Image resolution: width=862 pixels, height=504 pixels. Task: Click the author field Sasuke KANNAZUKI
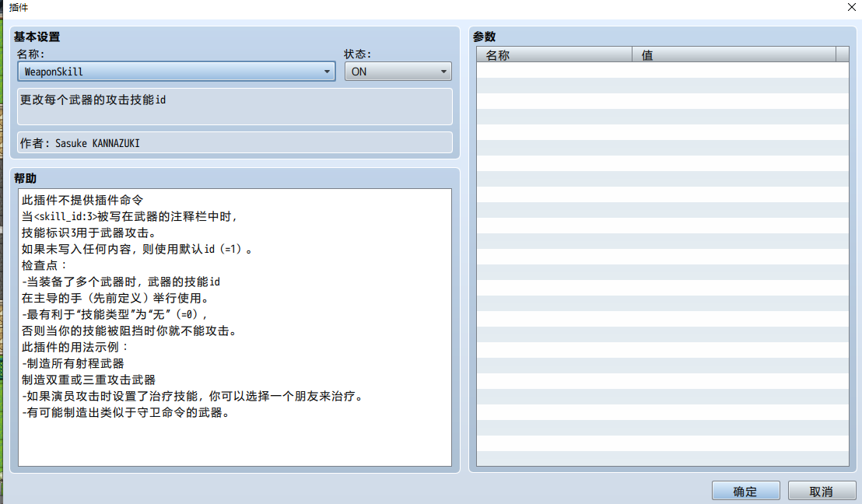click(x=235, y=143)
